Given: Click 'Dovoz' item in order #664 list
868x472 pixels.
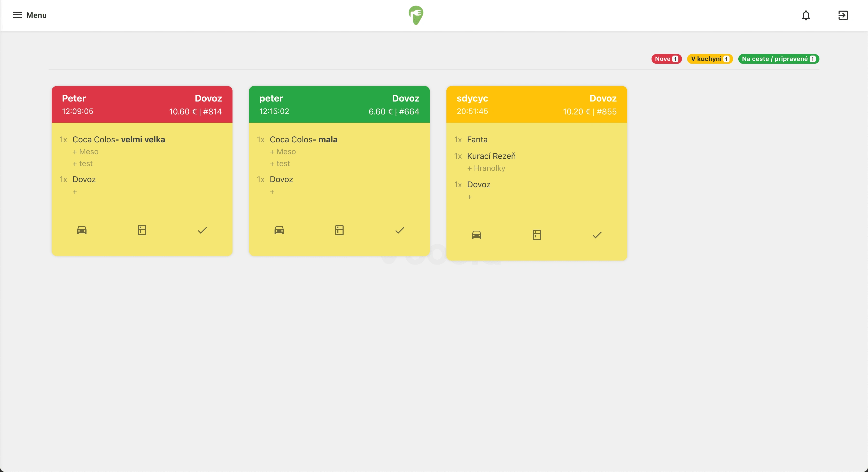Looking at the screenshot, I should click(281, 179).
